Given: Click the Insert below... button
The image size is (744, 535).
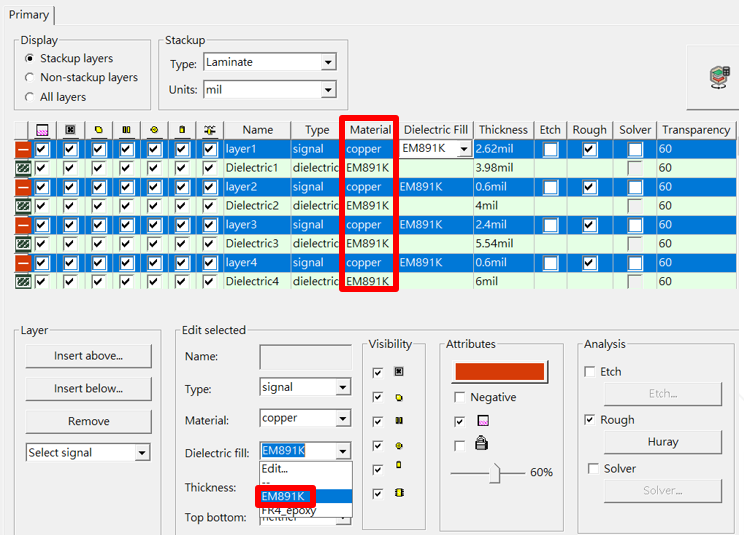Looking at the screenshot, I should point(89,389).
